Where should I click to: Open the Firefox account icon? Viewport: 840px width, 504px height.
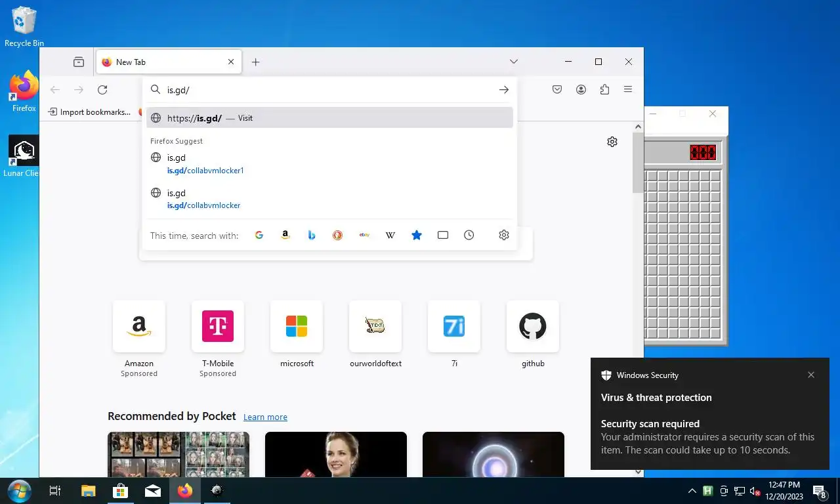click(x=581, y=90)
